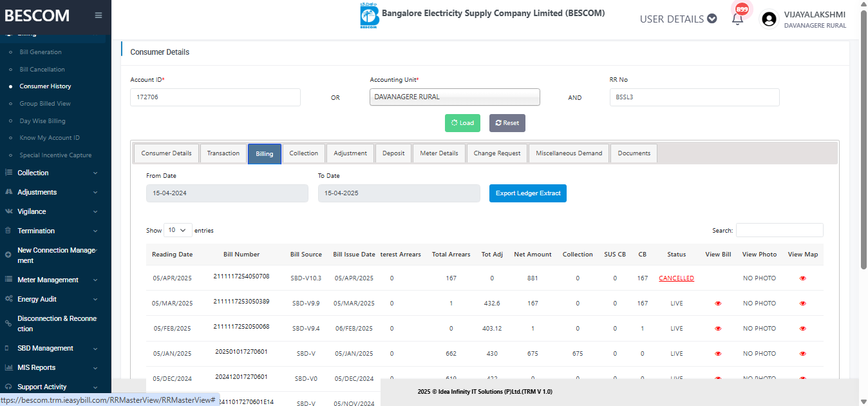Expand the Adjustments sidebar menu
The width and height of the screenshot is (868, 406).
pyautogui.click(x=52, y=192)
